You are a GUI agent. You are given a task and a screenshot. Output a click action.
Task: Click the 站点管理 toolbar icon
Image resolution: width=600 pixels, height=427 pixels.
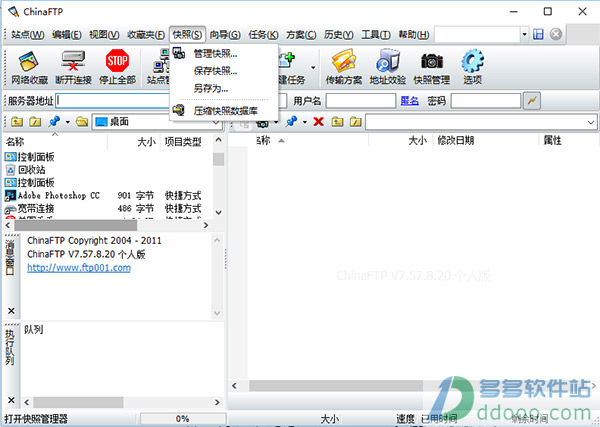click(158, 67)
